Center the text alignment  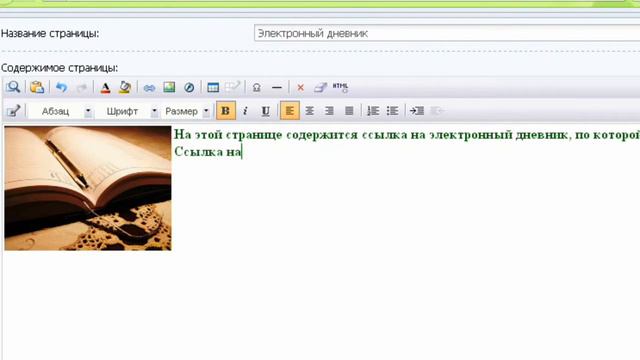tap(309, 111)
